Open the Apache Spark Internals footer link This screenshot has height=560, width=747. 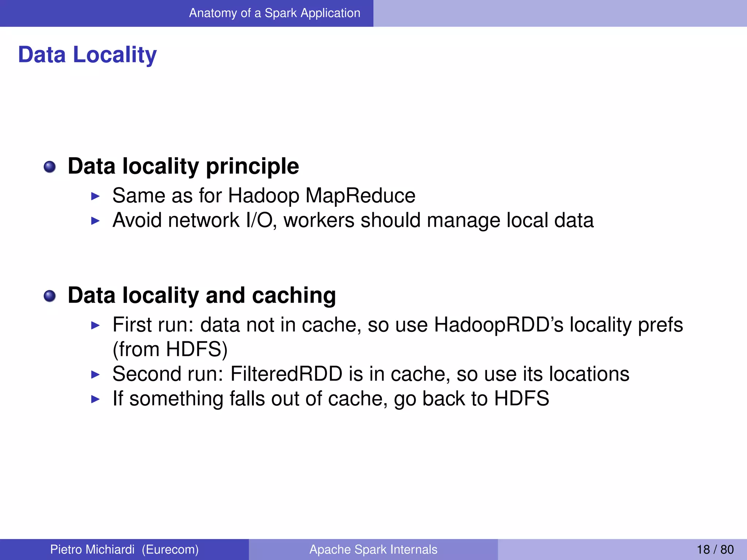click(373, 549)
